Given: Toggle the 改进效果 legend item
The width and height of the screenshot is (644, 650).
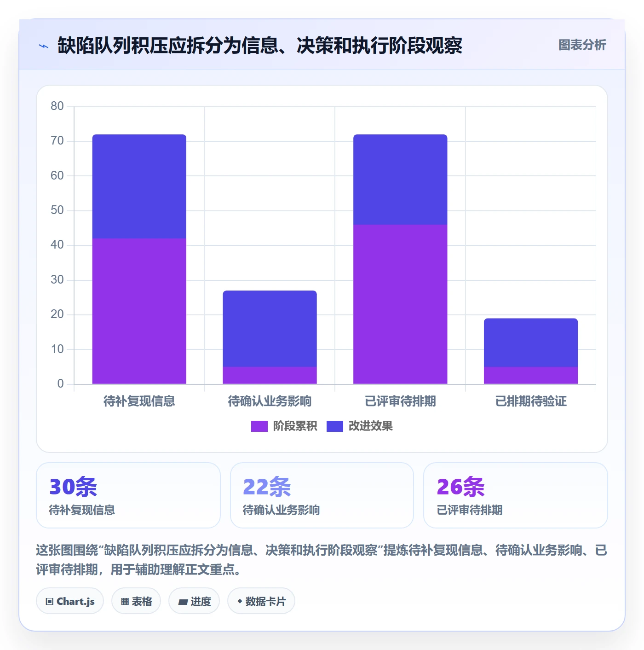Looking at the screenshot, I should point(360,426).
